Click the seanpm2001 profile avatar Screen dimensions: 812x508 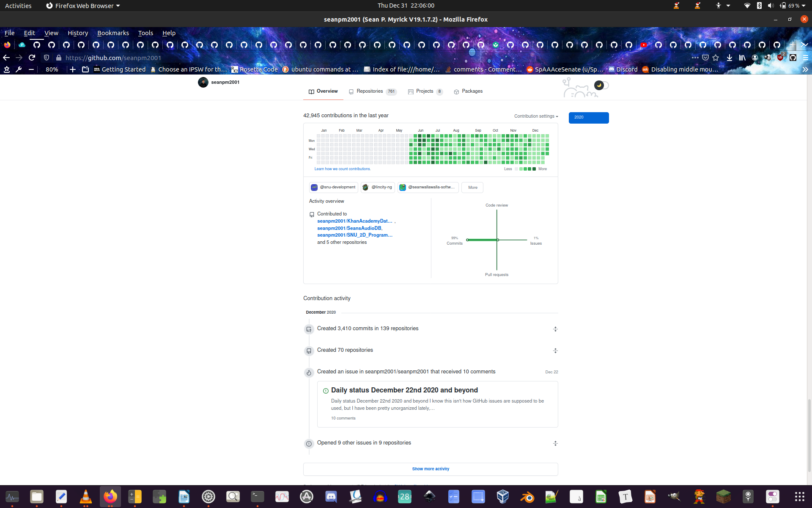[x=203, y=82]
